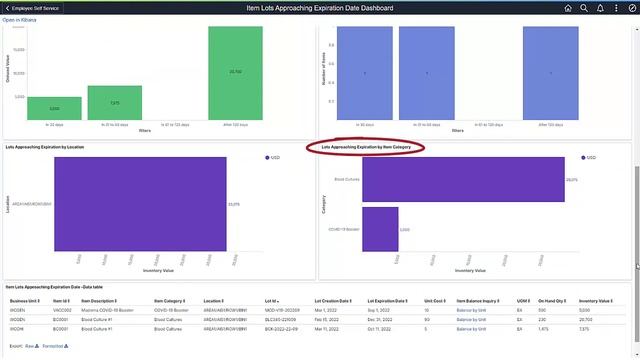Open the NavBar compass icon

pos(632,8)
